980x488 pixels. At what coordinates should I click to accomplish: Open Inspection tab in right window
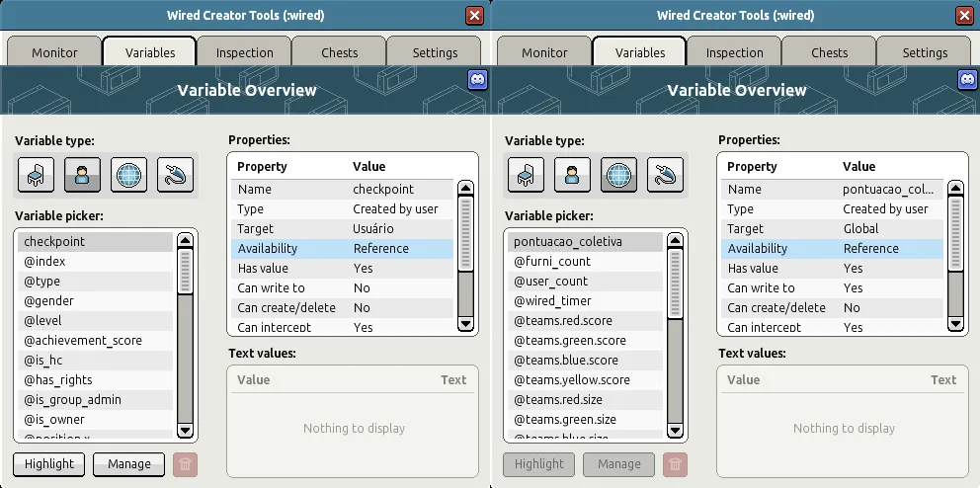coord(734,51)
